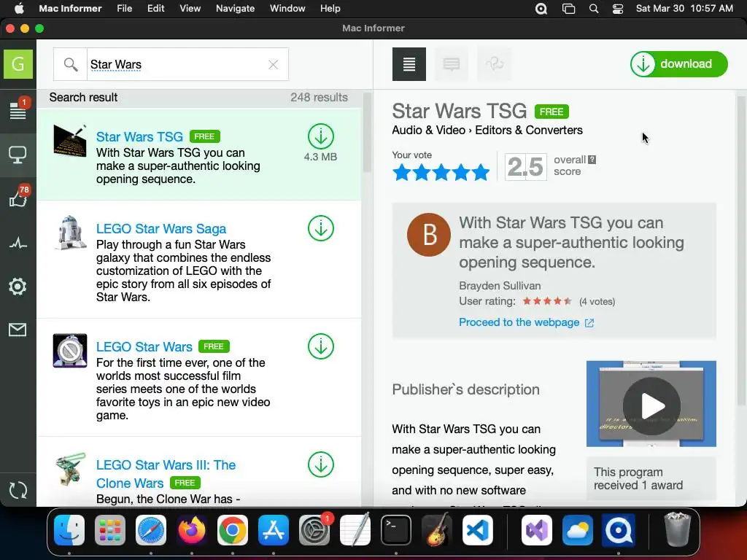Rate one star under Your vote
Viewport: 747px width, 560px height.
click(402, 172)
